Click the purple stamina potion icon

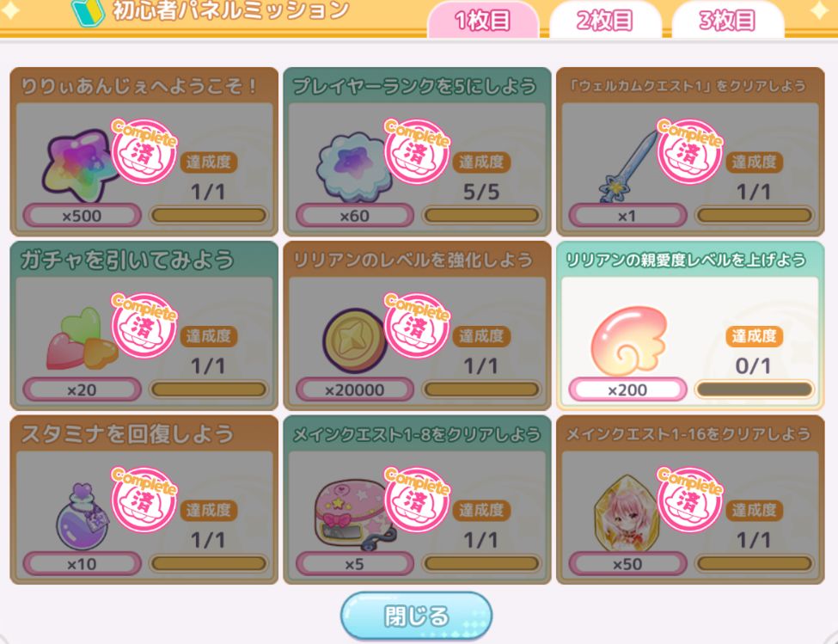click(82, 517)
